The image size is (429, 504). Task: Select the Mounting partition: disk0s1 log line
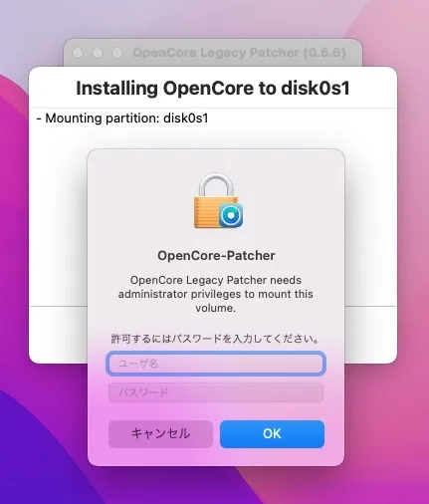pos(122,119)
